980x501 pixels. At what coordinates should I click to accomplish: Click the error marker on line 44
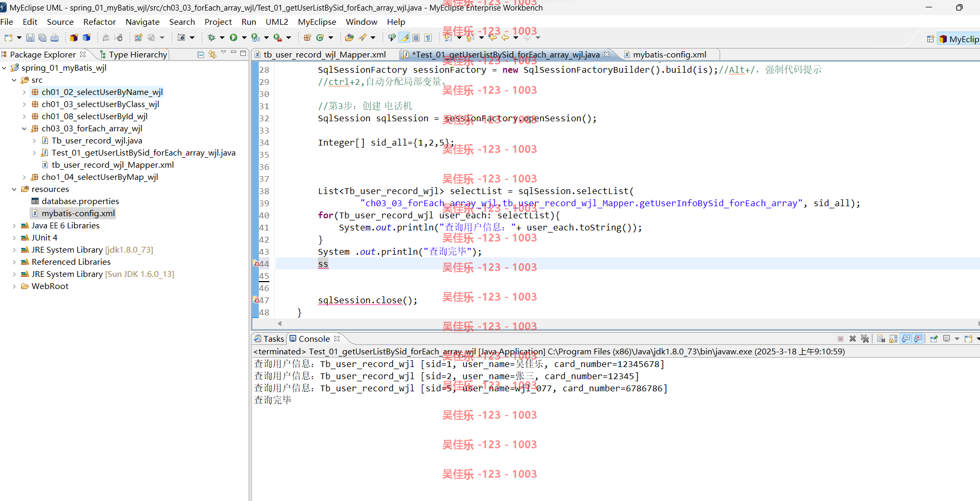tap(256, 264)
